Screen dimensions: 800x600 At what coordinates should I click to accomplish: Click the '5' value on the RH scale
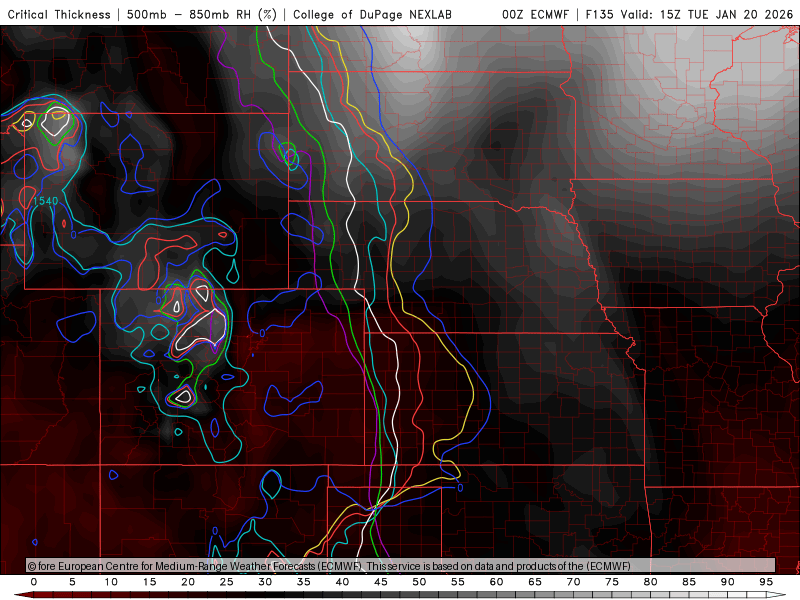click(x=72, y=582)
